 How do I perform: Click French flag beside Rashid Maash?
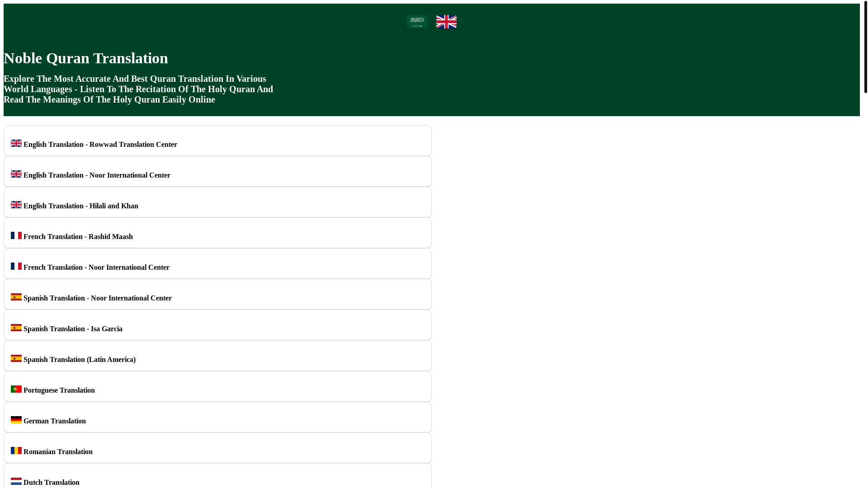click(16, 235)
